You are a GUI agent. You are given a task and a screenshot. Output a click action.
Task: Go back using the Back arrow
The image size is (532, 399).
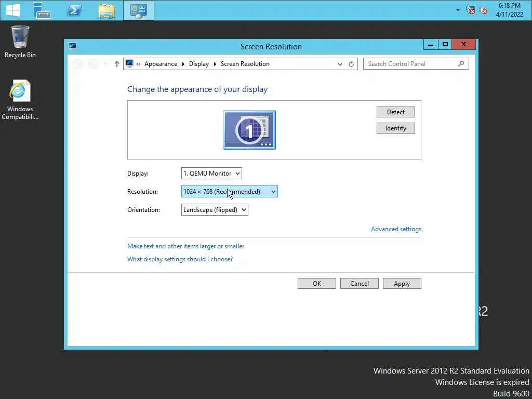78,64
